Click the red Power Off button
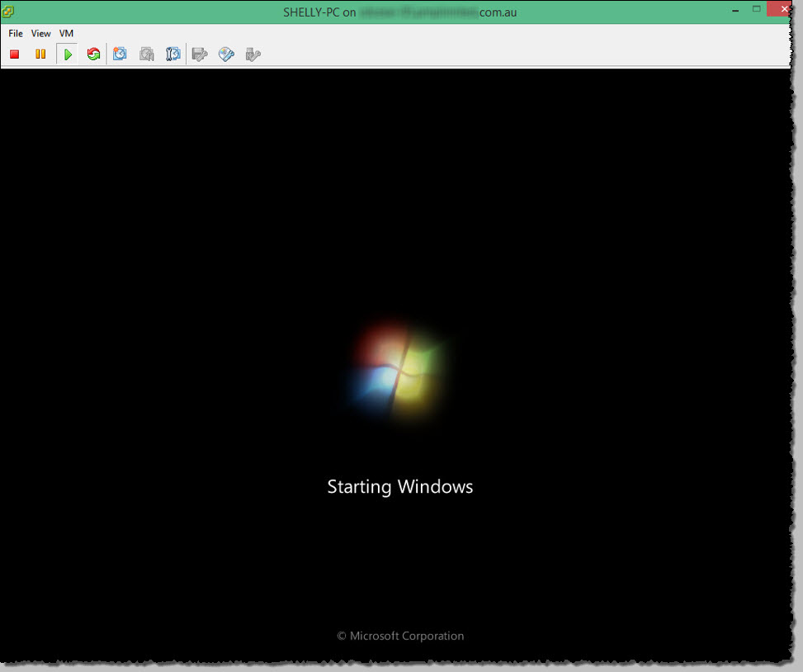Screen dimensions: 803x672 [14, 54]
